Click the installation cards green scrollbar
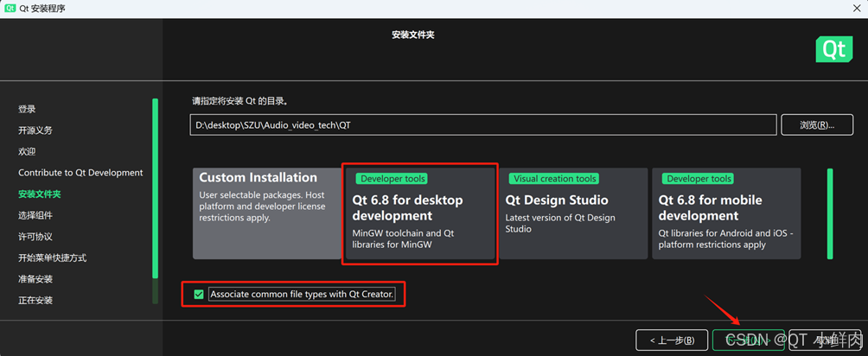868x356 pixels. click(830, 213)
